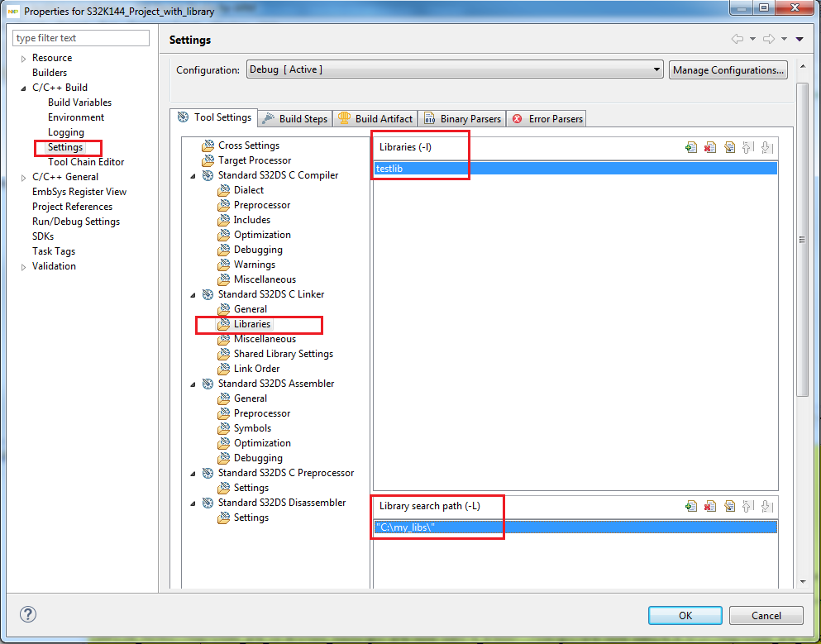Switch to the Error Parsers tab
821x644 pixels.
click(547, 119)
